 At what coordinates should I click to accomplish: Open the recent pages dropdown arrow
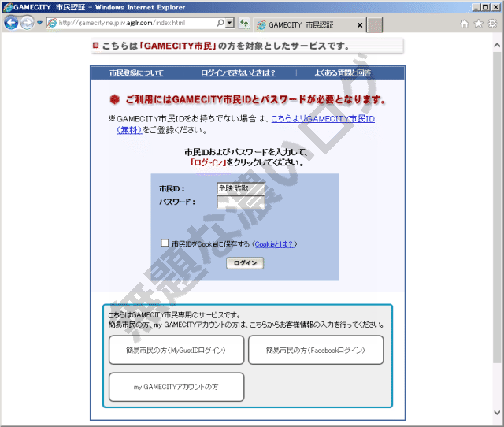39,23
